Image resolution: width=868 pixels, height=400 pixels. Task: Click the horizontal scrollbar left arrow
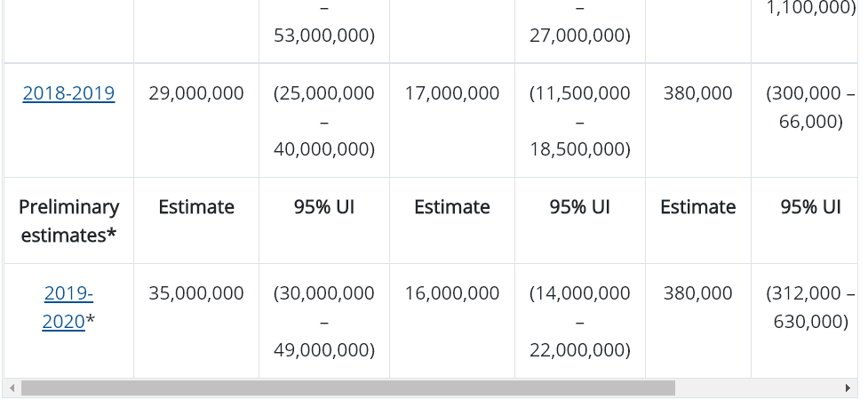click(12, 388)
